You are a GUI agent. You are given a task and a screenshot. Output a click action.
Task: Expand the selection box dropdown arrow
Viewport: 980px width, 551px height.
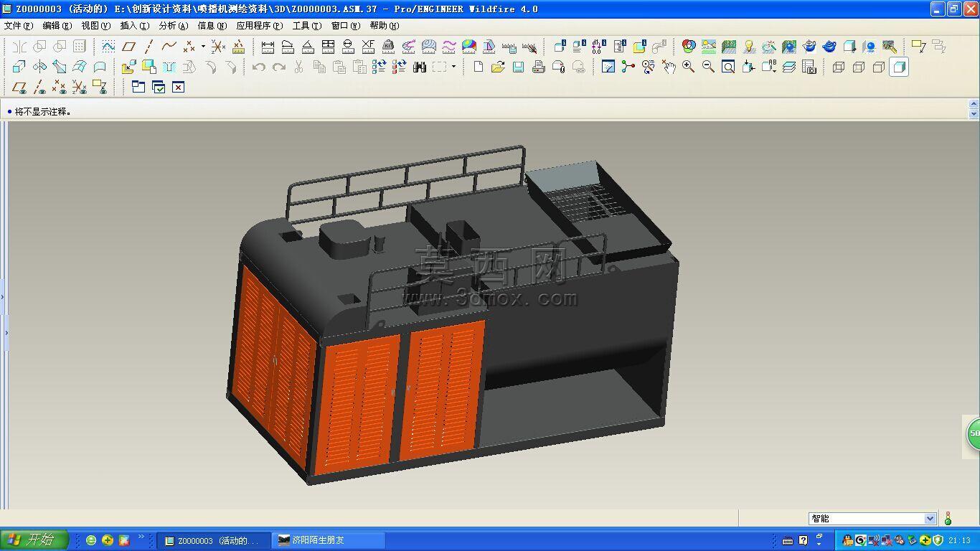coord(453,67)
